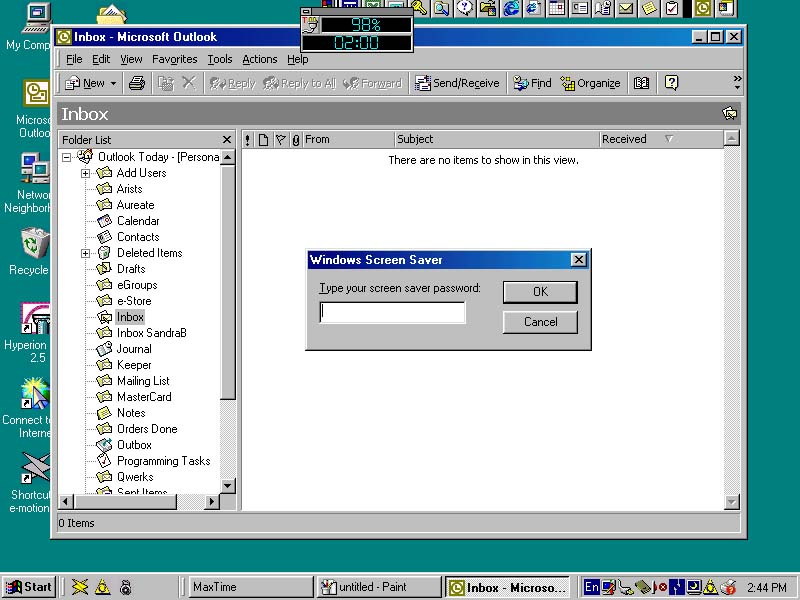Open the View menu
This screenshot has height=600, width=800.
coord(131,59)
